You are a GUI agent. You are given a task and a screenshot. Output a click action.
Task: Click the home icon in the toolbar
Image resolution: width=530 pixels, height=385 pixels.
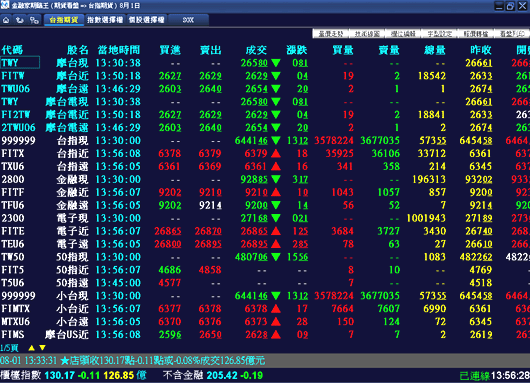coord(6,20)
